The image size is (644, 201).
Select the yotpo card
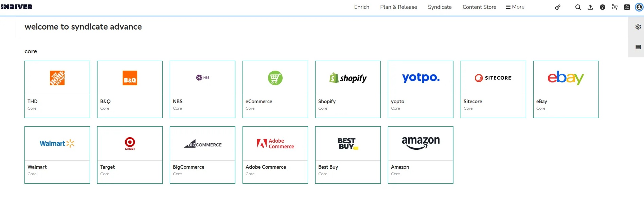tap(421, 89)
